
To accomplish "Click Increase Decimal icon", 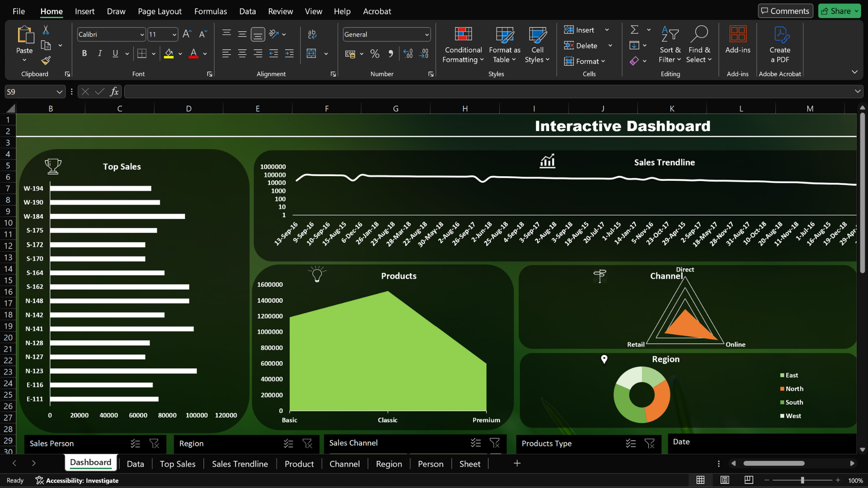I will (408, 54).
